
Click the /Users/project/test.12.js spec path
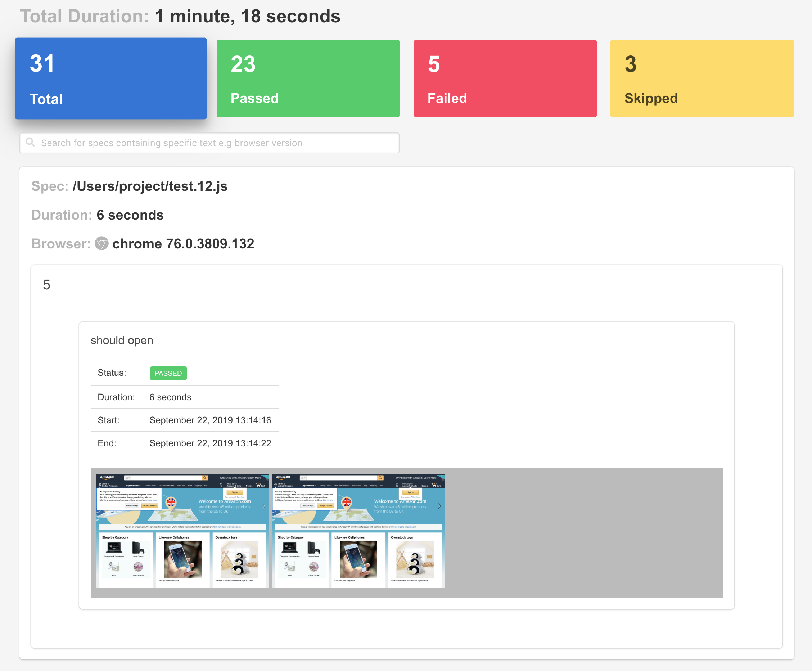pos(150,186)
